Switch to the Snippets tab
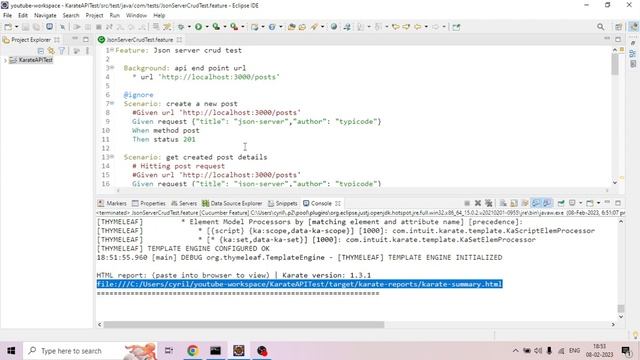The image size is (640, 360). (282, 203)
